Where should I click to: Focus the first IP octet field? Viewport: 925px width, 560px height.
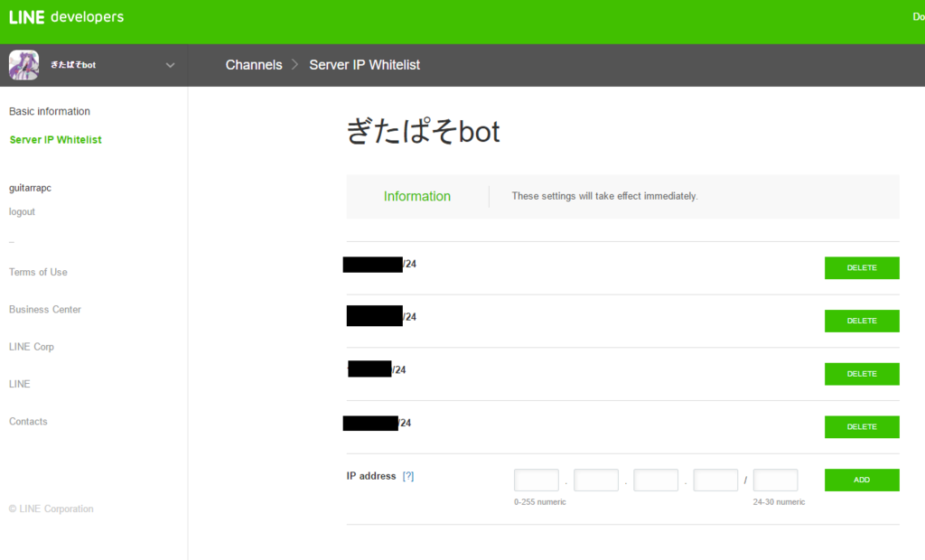(x=537, y=480)
